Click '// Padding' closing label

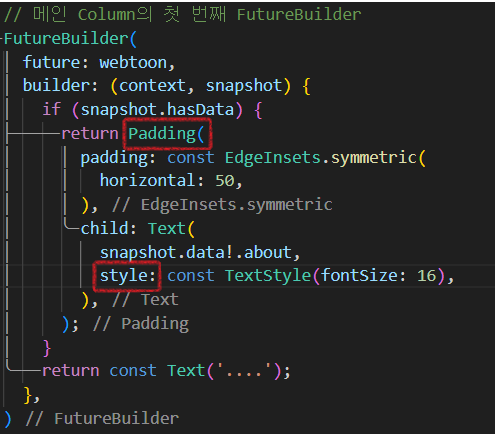click(141, 324)
